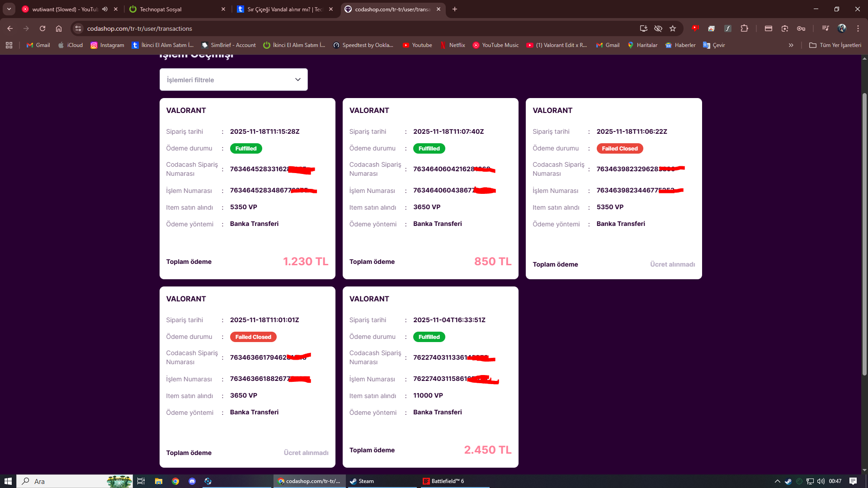
Task: Open the Extensions puzzle menu
Action: pos(744,28)
